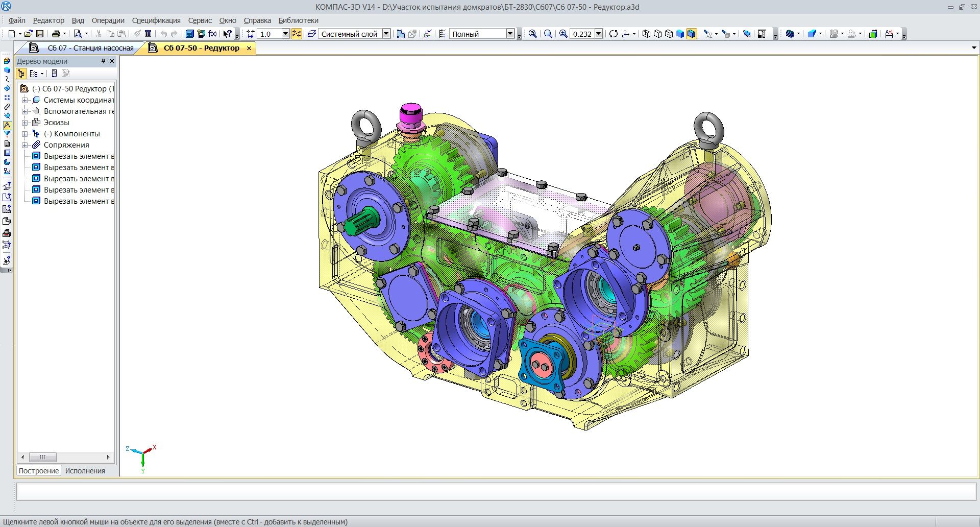Image resolution: width=980 pixels, height=527 pixels.
Task: Click the Print icon in the toolbar
Action: tap(56, 34)
